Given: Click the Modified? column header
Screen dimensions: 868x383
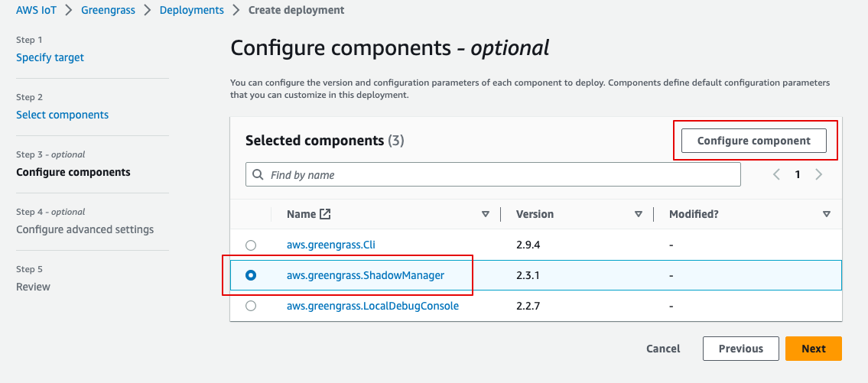Looking at the screenshot, I should coord(694,213).
